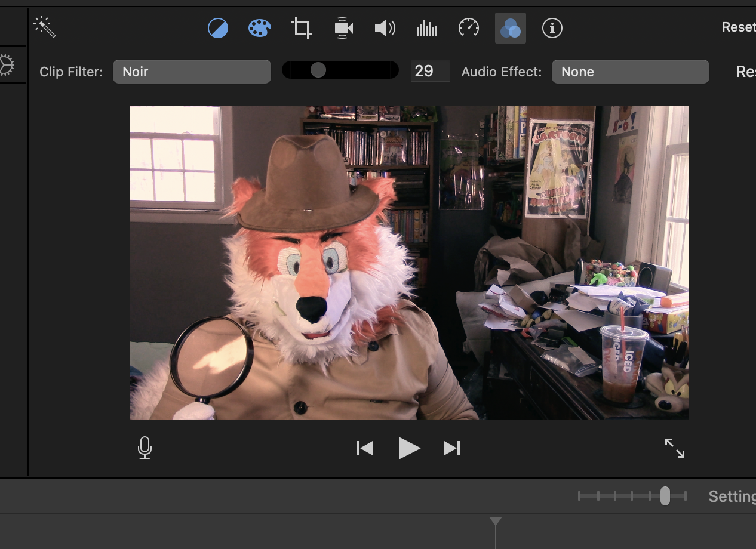This screenshot has width=756, height=549.
Task: Skip to the previous clip
Action: [x=365, y=448]
